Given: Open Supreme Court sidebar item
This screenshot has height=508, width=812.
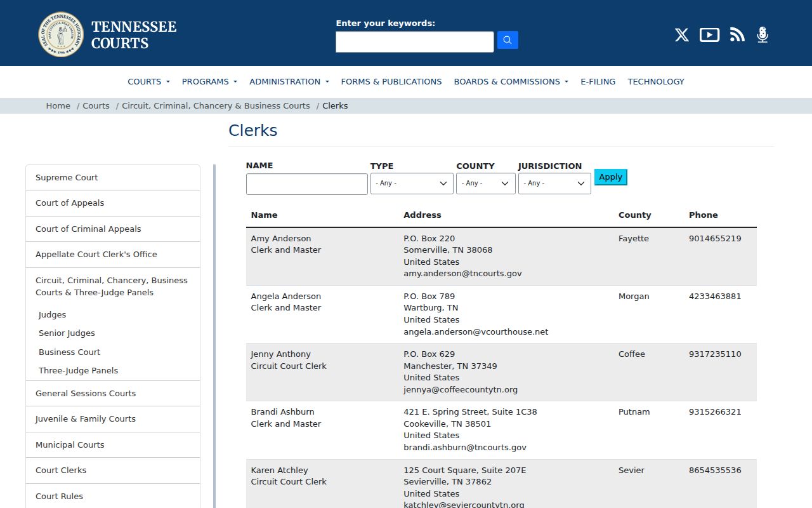Looking at the screenshot, I should [x=113, y=178].
